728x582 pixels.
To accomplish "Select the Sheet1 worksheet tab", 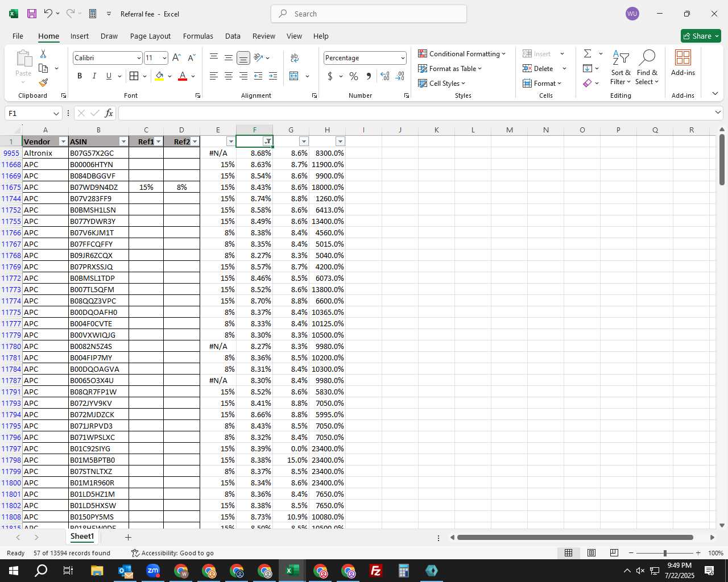I will (x=82, y=537).
